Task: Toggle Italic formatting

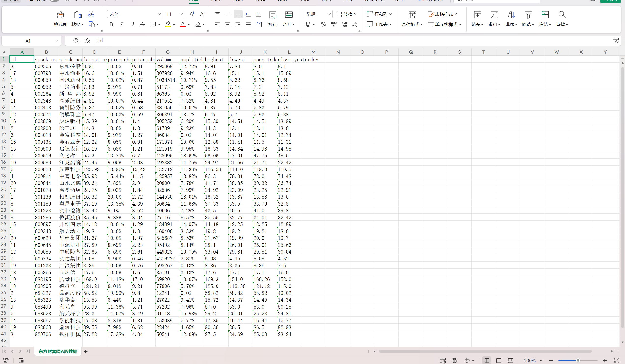Action: pyautogui.click(x=122, y=24)
